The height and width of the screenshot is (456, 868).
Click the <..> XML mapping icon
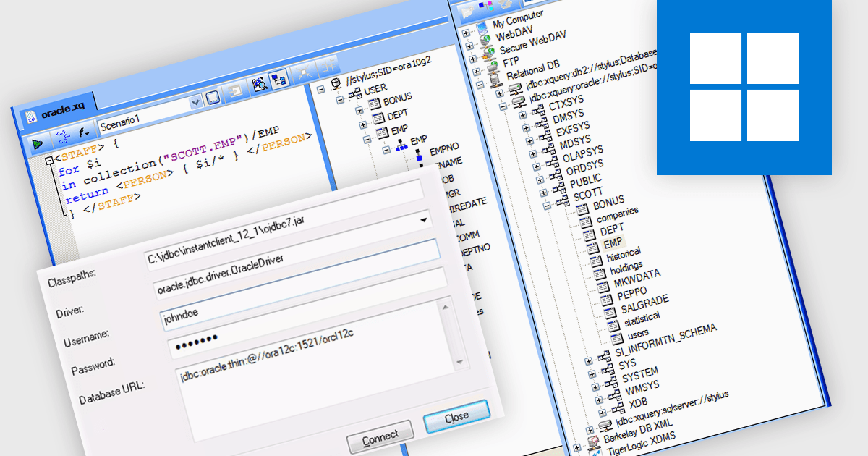[61, 136]
